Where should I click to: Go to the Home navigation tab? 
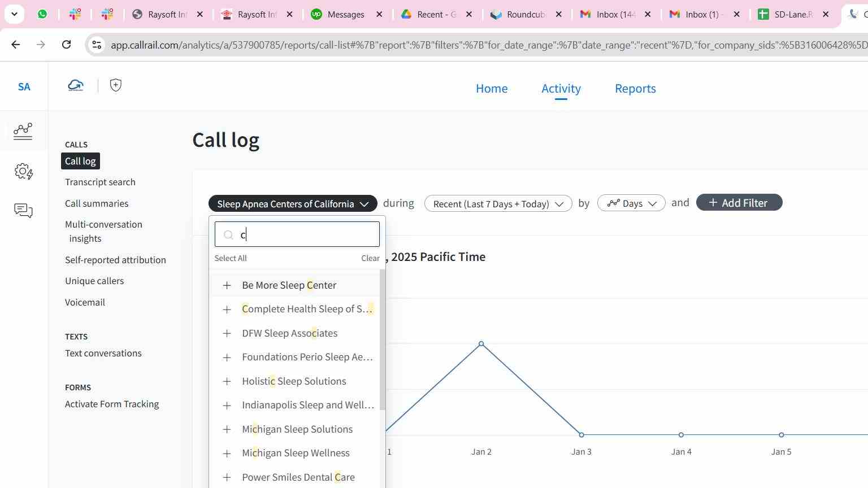[492, 89]
